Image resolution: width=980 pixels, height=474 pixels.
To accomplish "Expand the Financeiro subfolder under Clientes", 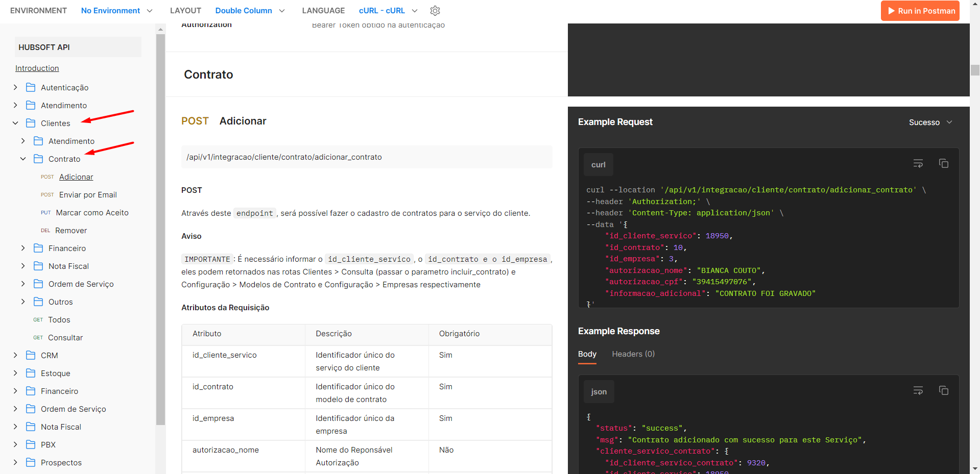I will 23,248.
